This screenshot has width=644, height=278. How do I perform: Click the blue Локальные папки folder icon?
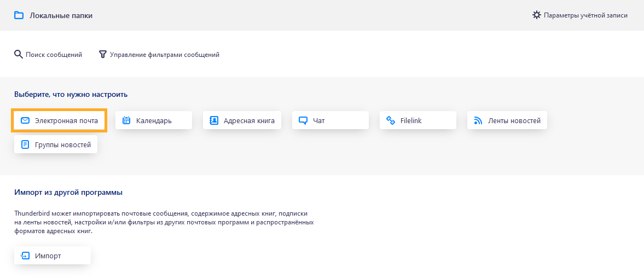(19, 16)
